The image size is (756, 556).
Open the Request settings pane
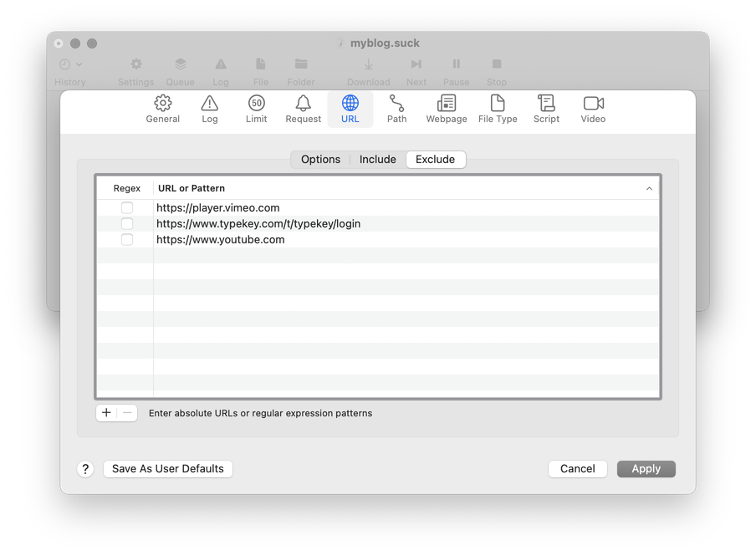303,109
